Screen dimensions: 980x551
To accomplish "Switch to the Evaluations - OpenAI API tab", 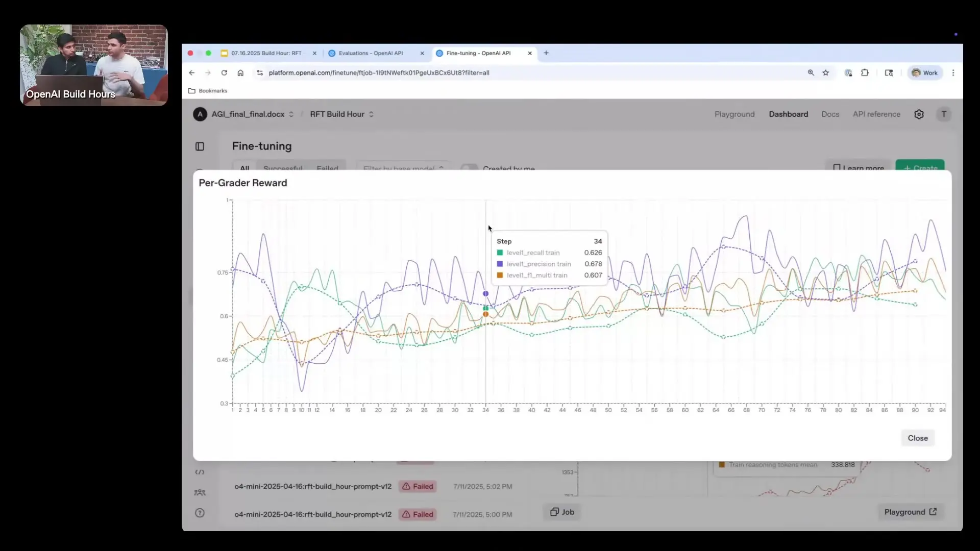I will (x=371, y=53).
